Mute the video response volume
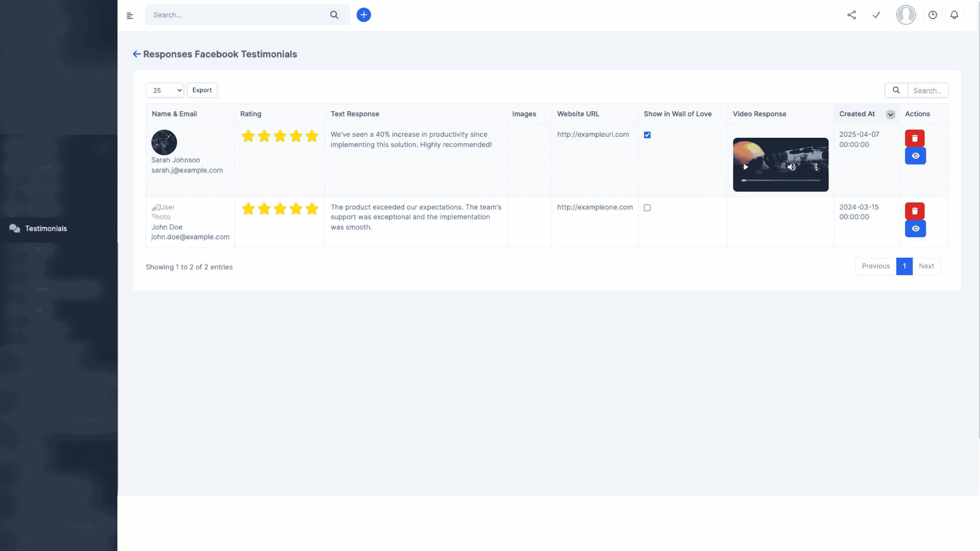Screen dimensions: 980x551 pyautogui.click(x=791, y=167)
